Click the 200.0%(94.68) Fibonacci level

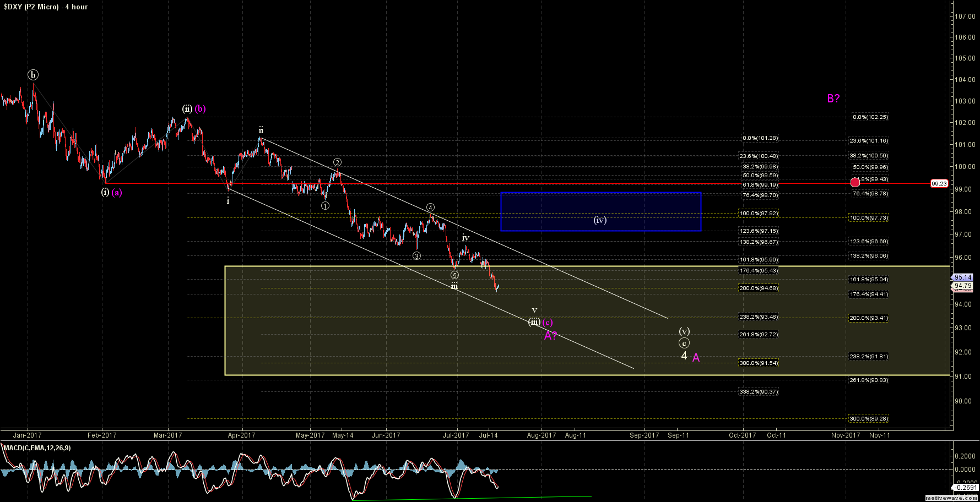pyautogui.click(x=759, y=288)
